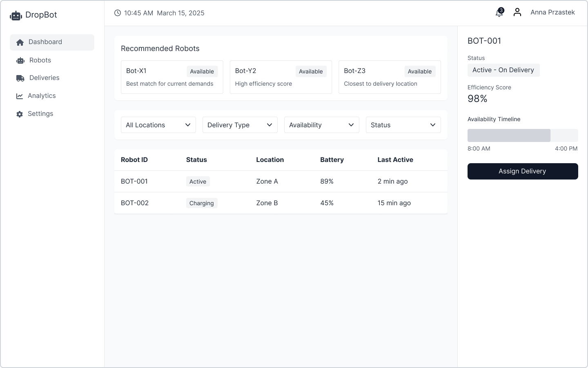Viewport: 588px width, 368px height.
Task: Expand the All Locations dropdown
Action: (x=158, y=125)
